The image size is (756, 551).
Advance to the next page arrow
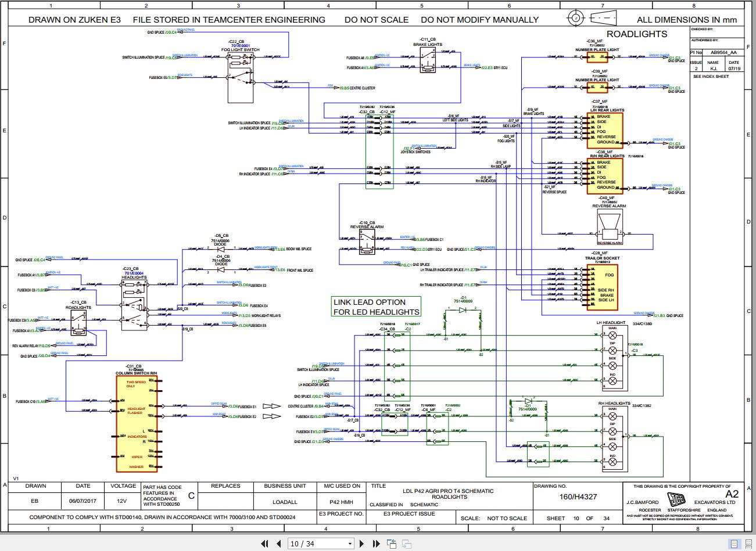click(361, 543)
